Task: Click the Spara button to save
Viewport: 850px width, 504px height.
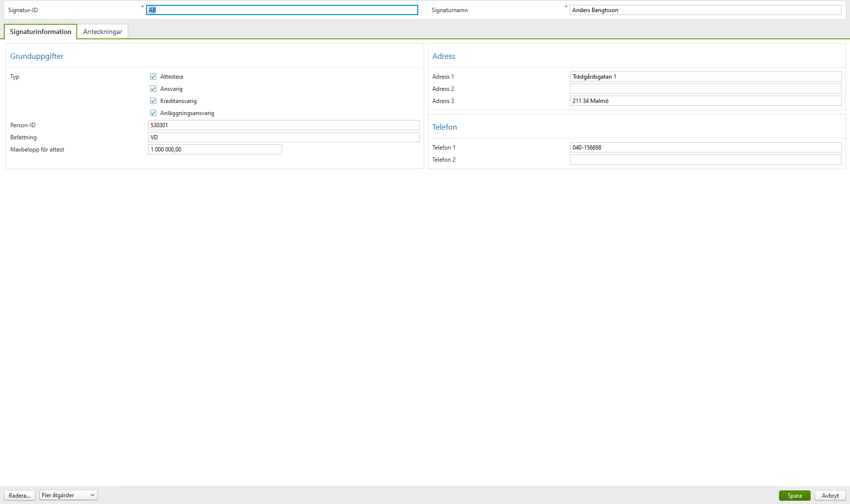Action: (794, 495)
